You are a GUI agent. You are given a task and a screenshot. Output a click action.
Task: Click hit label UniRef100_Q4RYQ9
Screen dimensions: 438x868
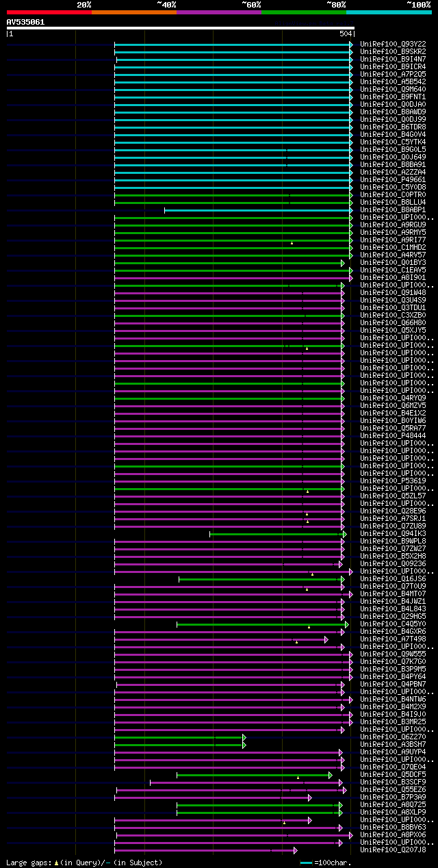pyautogui.click(x=393, y=398)
